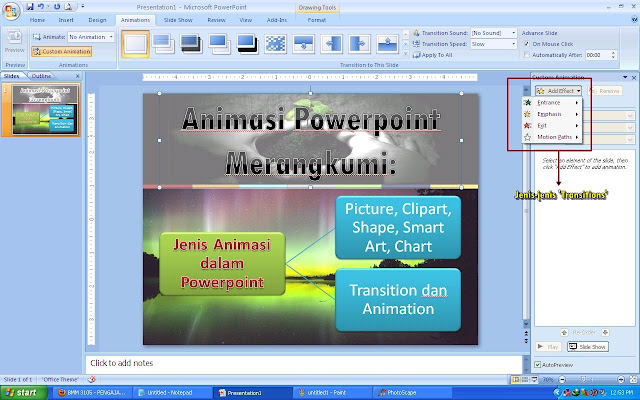Click the Add Effect button
Screen dimensions: 640x400
[558, 91]
